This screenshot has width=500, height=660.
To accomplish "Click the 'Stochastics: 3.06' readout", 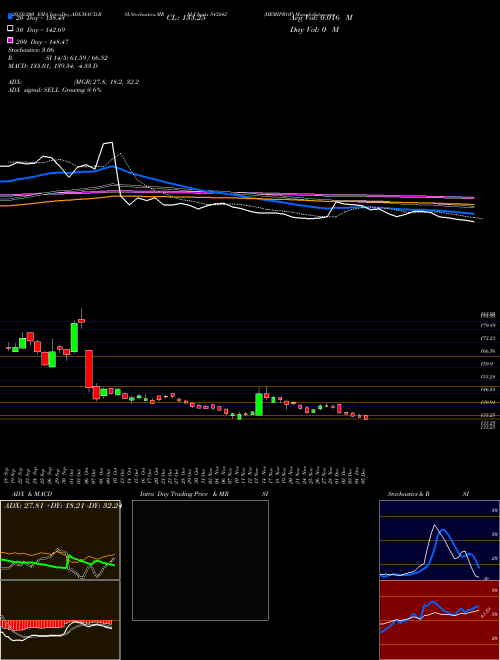I will pyautogui.click(x=29, y=50).
